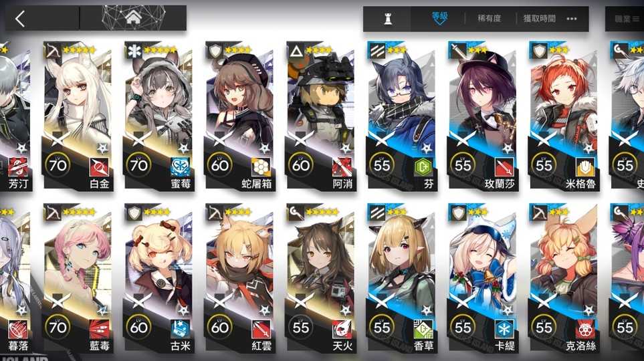
Task: Toggle sort direction arrow under 等級
Action: [x=439, y=23]
